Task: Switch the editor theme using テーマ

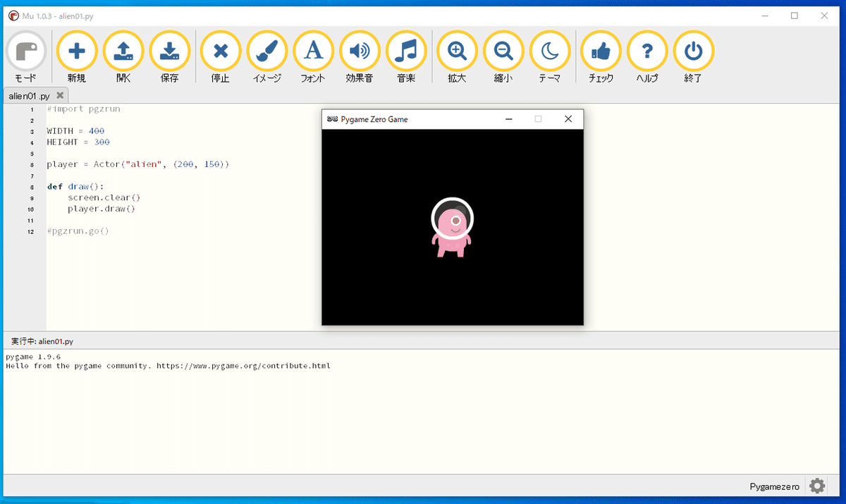Action: click(x=549, y=50)
